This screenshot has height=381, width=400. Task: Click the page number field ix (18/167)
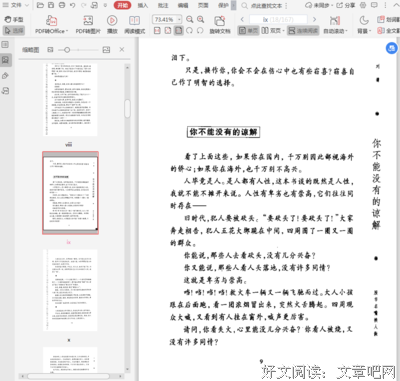pyautogui.click(x=278, y=19)
